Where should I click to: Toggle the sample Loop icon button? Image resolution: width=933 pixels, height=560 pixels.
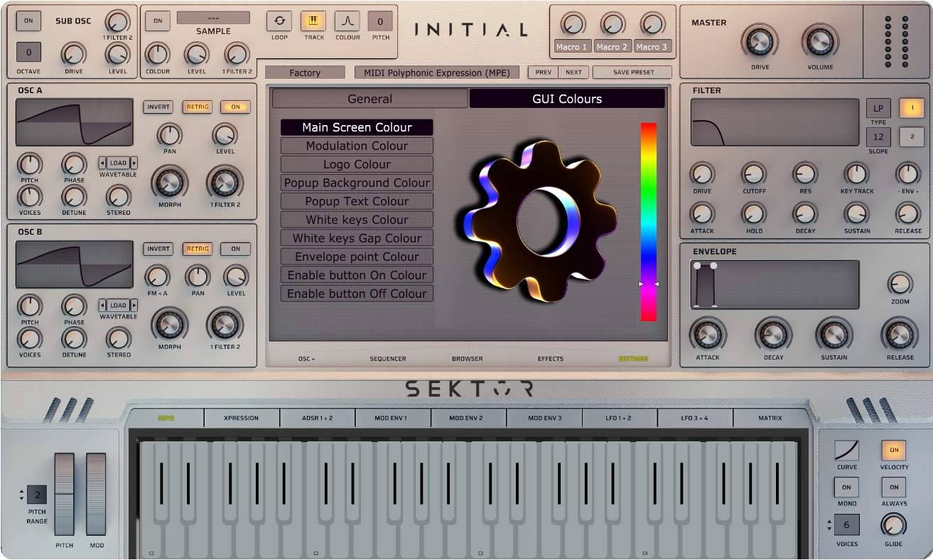(x=279, y=21)
